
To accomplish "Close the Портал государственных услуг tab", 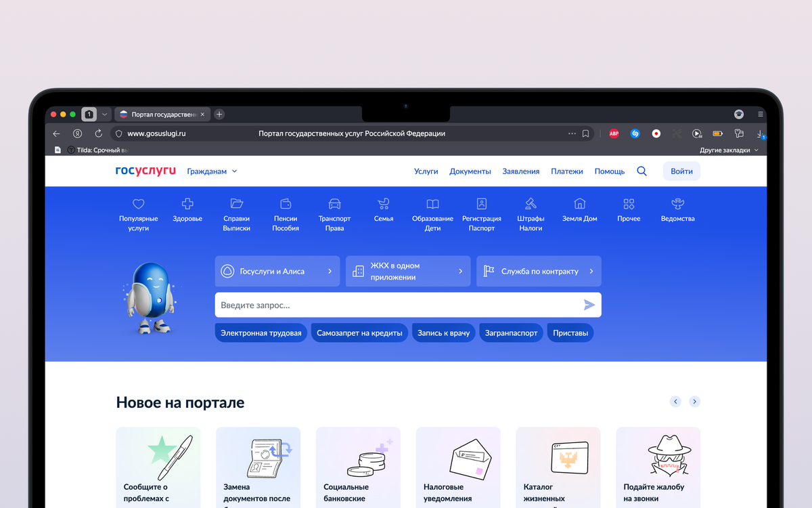I will tap(202, 114).
